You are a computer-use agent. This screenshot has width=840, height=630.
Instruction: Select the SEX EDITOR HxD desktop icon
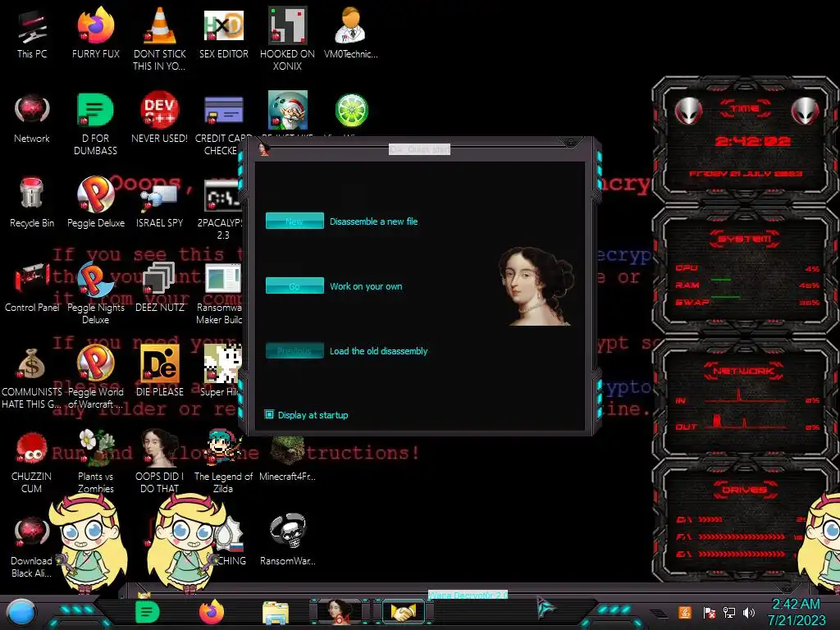(x=224, y=34)
